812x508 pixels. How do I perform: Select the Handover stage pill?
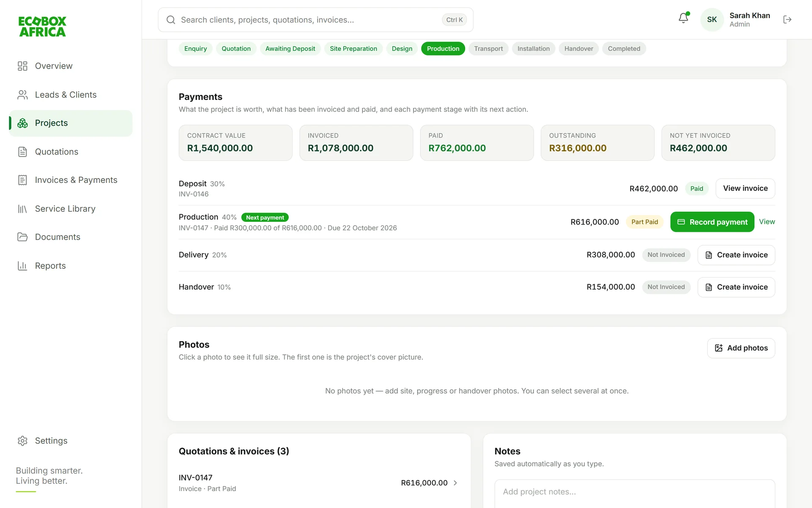pos(579,49)
